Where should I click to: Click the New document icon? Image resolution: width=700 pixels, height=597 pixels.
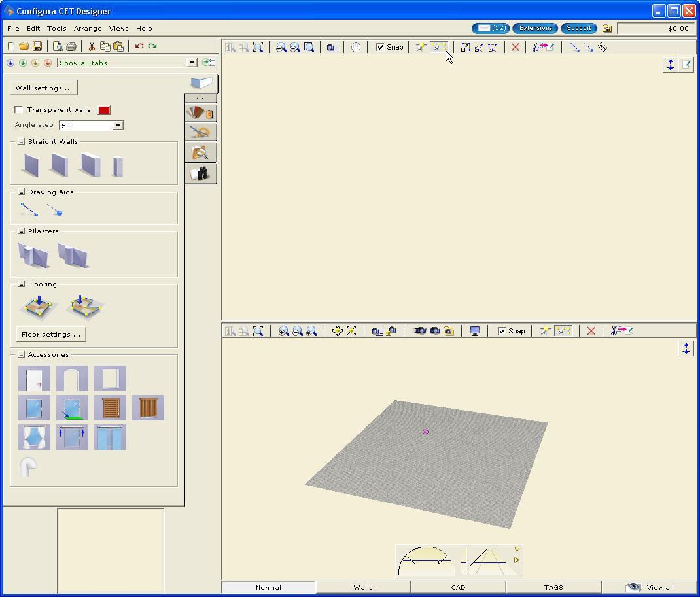tap(11, 46)
